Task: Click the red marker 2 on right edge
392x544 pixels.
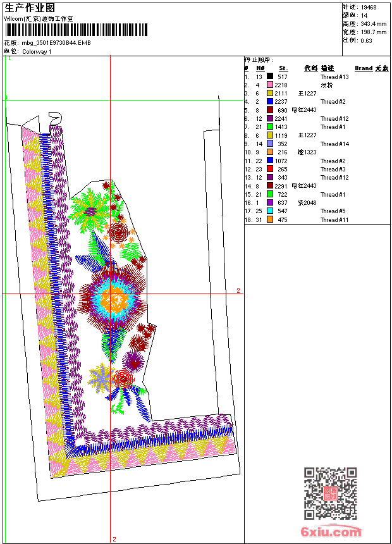Action: coord(238,291)
